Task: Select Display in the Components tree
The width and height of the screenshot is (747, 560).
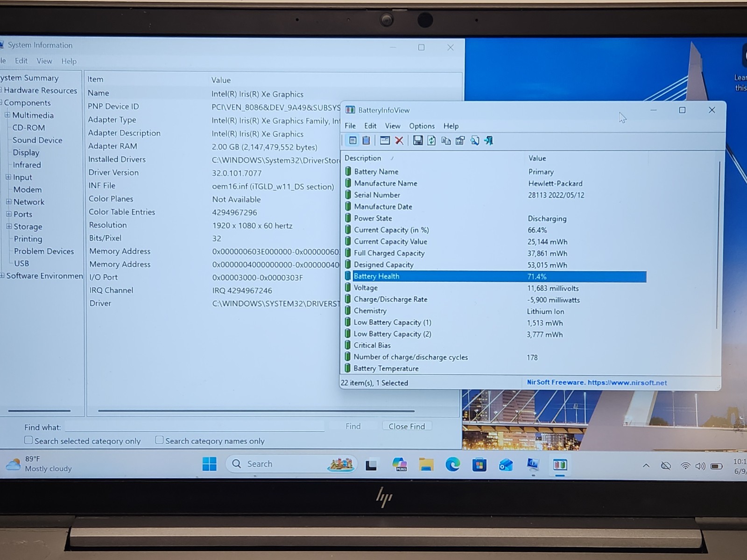Action: point(26,153)
